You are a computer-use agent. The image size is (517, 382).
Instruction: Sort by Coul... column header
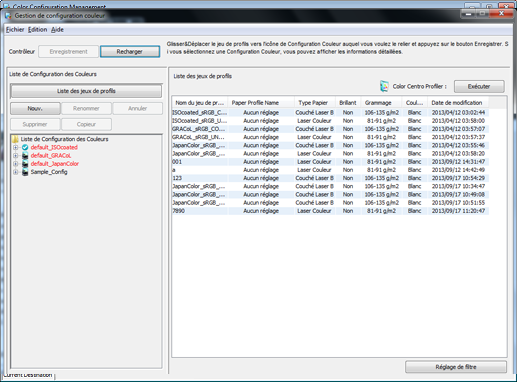[x=415, y=103]
